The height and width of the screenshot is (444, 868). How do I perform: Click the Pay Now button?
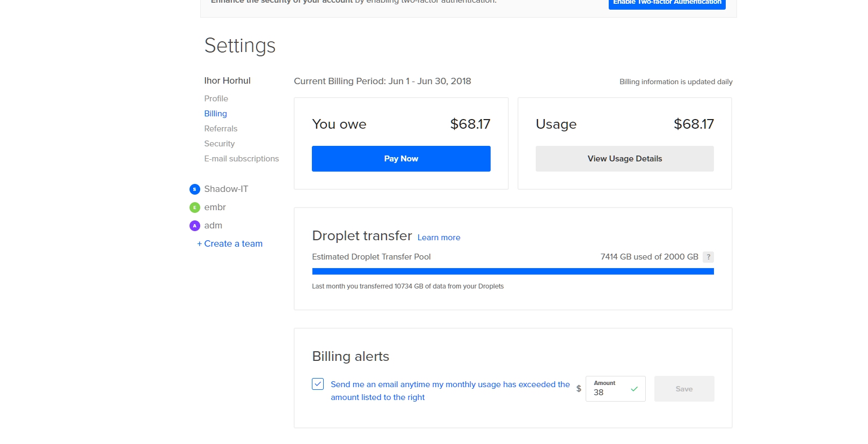[401, 159]
